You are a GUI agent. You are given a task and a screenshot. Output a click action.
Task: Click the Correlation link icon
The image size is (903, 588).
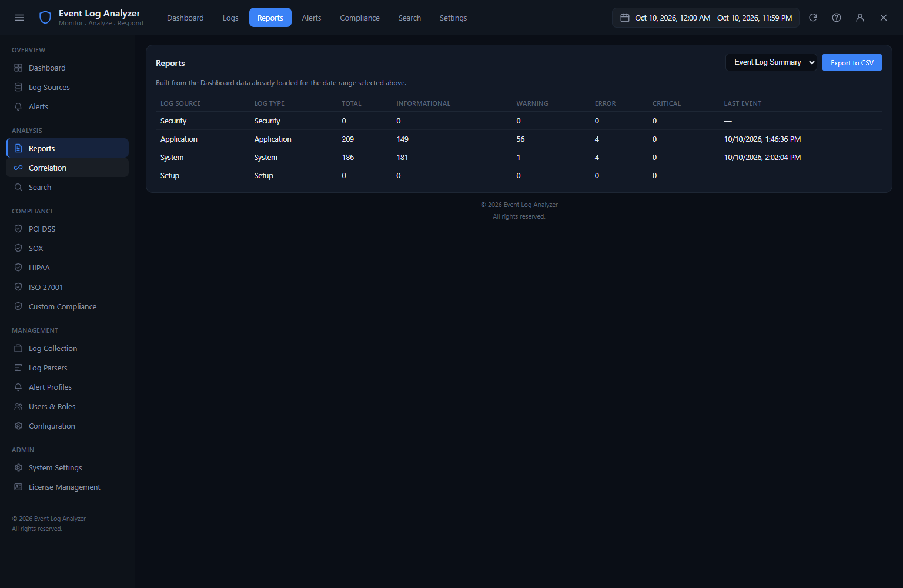pyautogui.click(x=18, y=168)
